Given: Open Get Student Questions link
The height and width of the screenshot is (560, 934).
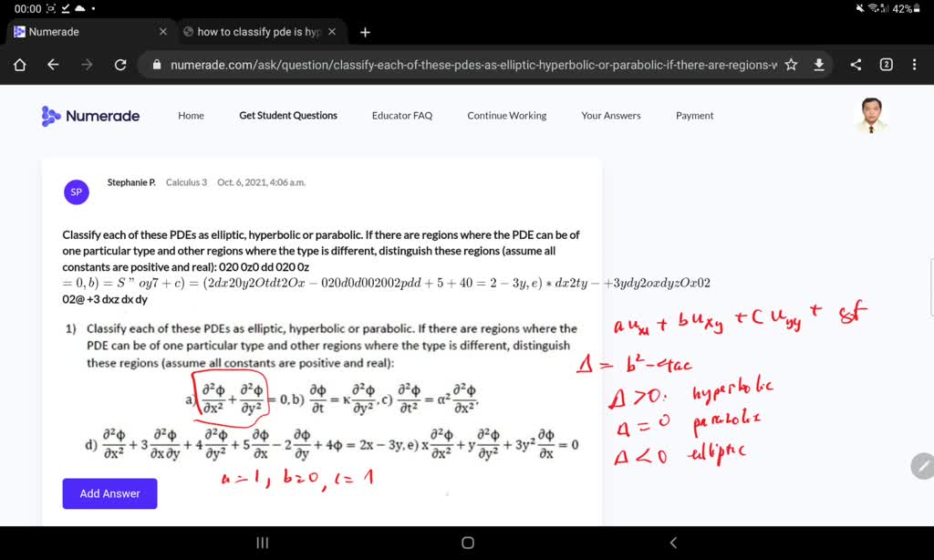Looking at the screenshot, I should point(287,115).
